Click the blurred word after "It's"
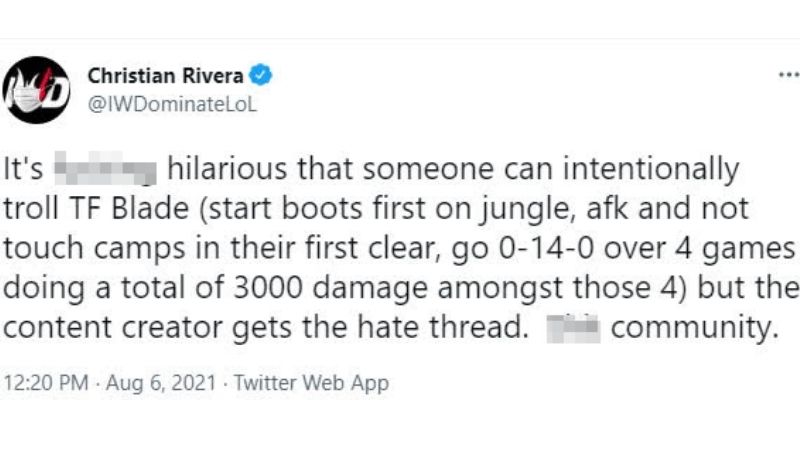Viewport: 800px width, 450px height. [105, 168]
